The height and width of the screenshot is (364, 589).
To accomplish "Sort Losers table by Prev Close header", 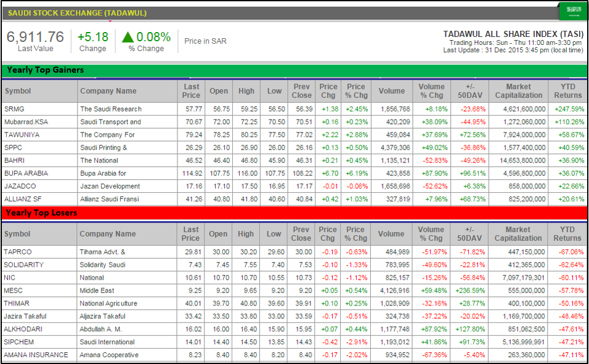I will (301, 233).
